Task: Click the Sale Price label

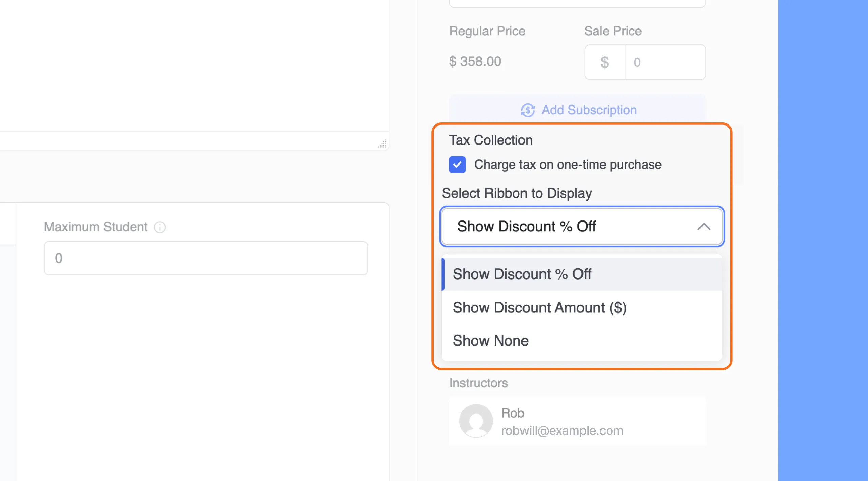Action: pyautogui.click(x=613, y=31)
